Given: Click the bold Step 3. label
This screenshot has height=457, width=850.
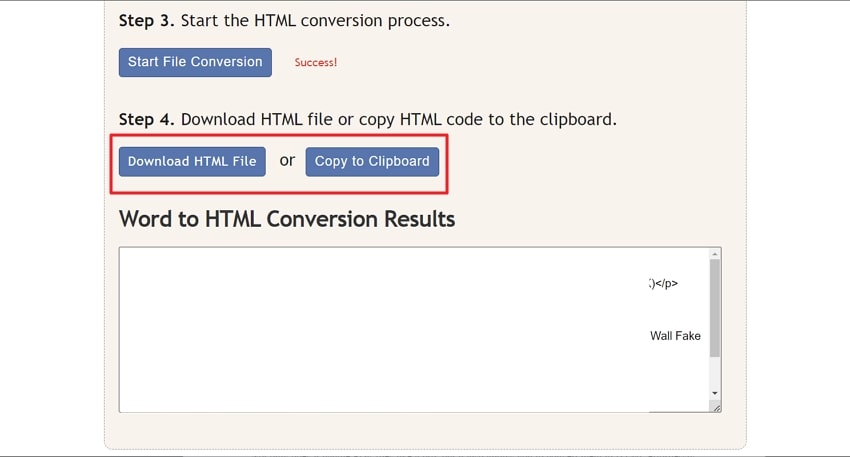Looking at the screenshot, I should 147,20.
